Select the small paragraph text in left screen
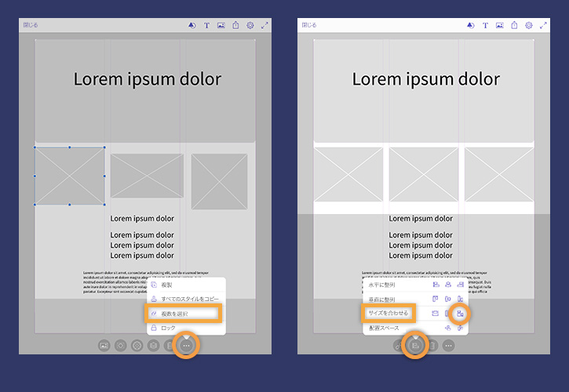This screenshot has width=569, height=392. click(x=146, y=282)
